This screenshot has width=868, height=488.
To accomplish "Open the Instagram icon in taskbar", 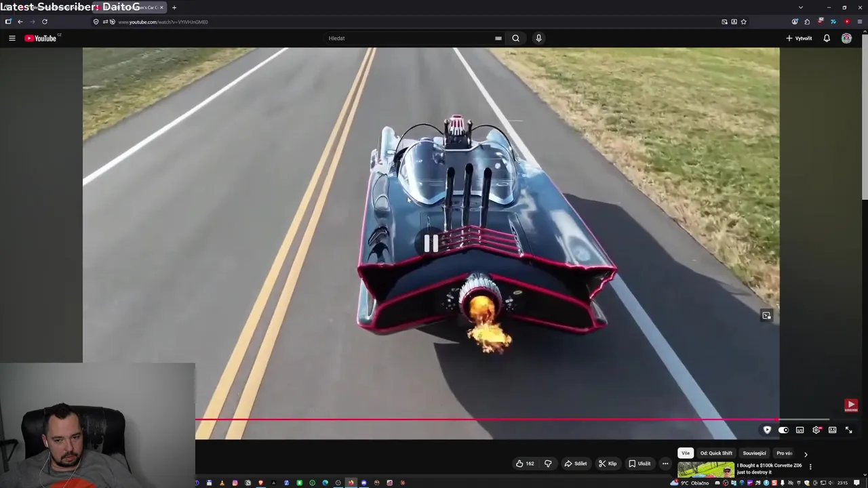I will pos(235,483).
